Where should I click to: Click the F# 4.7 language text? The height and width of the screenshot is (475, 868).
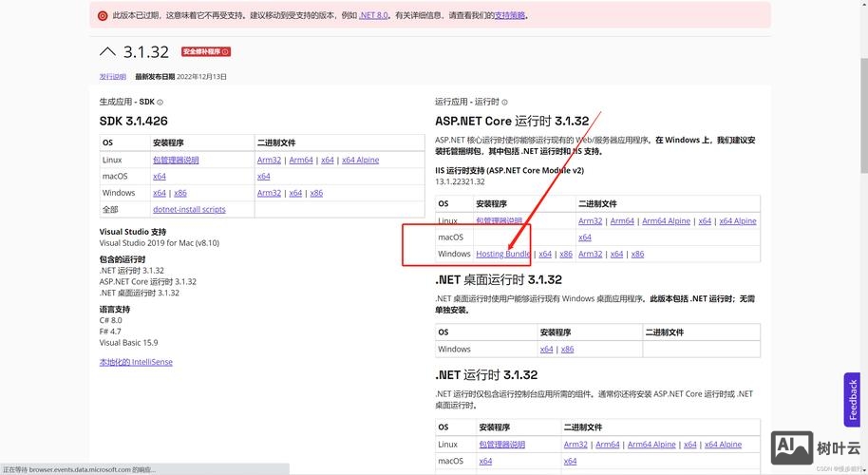(x=110, y=332)
